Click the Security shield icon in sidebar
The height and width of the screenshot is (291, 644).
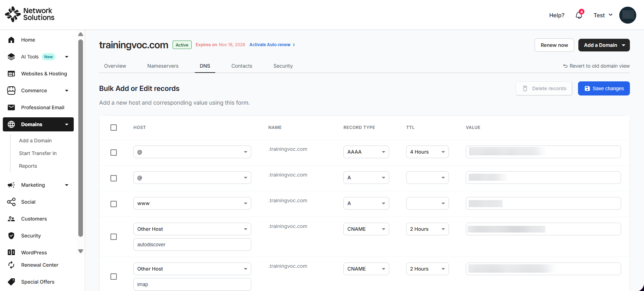click(11, 236)
